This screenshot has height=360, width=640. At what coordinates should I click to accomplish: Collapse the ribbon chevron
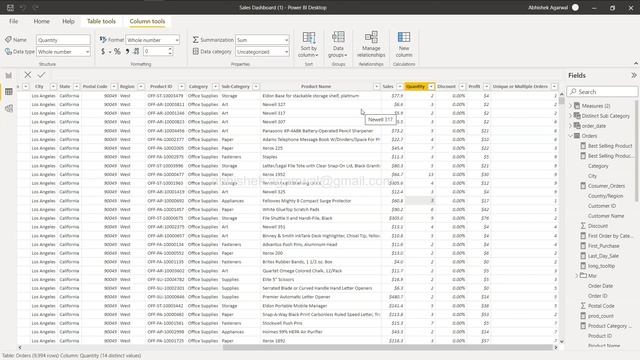pyautogui.click(x=636, y=64)
